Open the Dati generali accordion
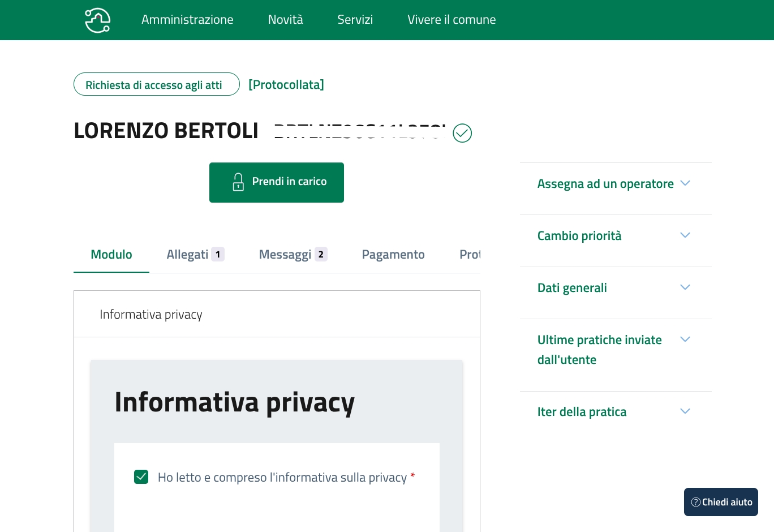 685,288
